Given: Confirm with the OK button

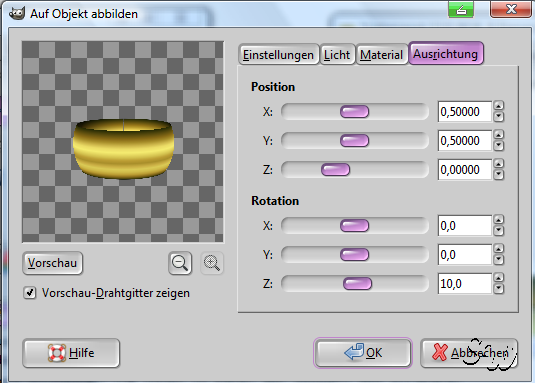Looking at the screenshot, I should tap(363, 353).
